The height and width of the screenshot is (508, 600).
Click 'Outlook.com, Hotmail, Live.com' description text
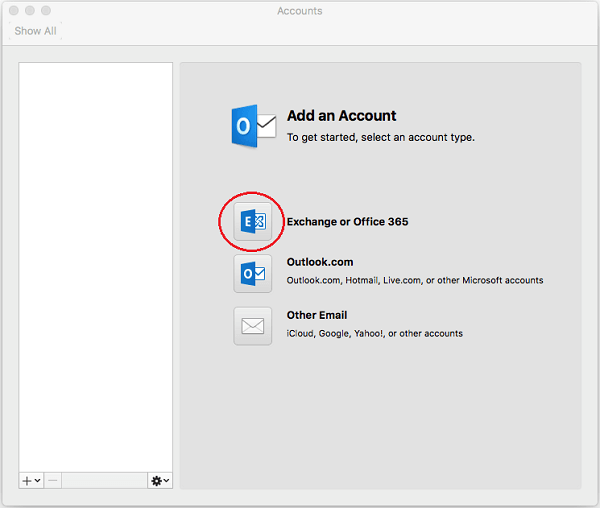[415, 280]
